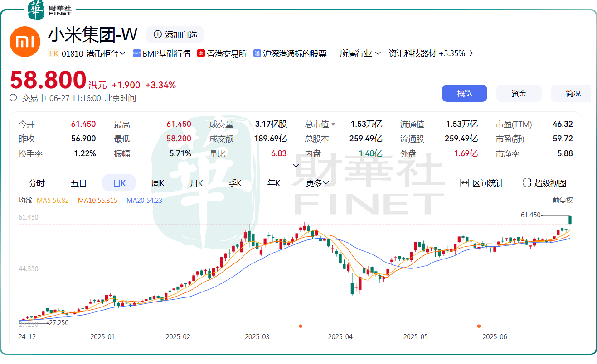Select the 月K chart tab
Screen dimensions: 597x364
196,183
